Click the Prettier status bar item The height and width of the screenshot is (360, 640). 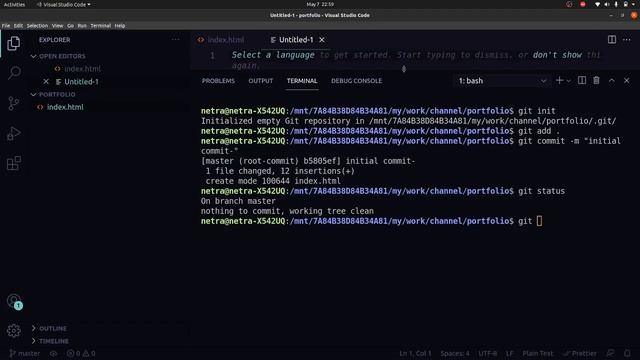(580, 353)
